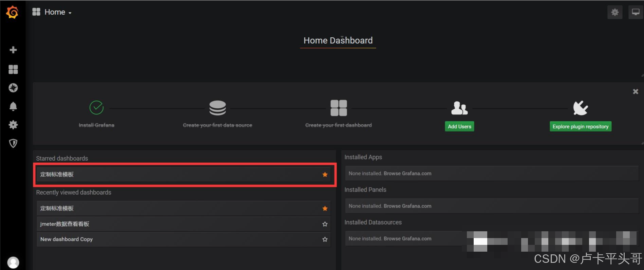644x270 pixels.
Task: Browse Grafana.com under Installed Panels
Action: tap(408, 206)
